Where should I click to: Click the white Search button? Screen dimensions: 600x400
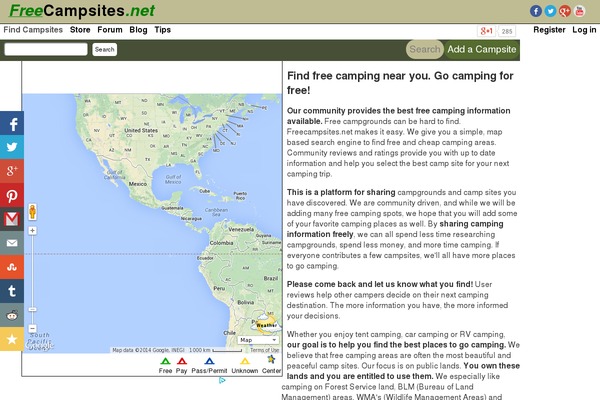pyautogui.click(x=104, y=49)
